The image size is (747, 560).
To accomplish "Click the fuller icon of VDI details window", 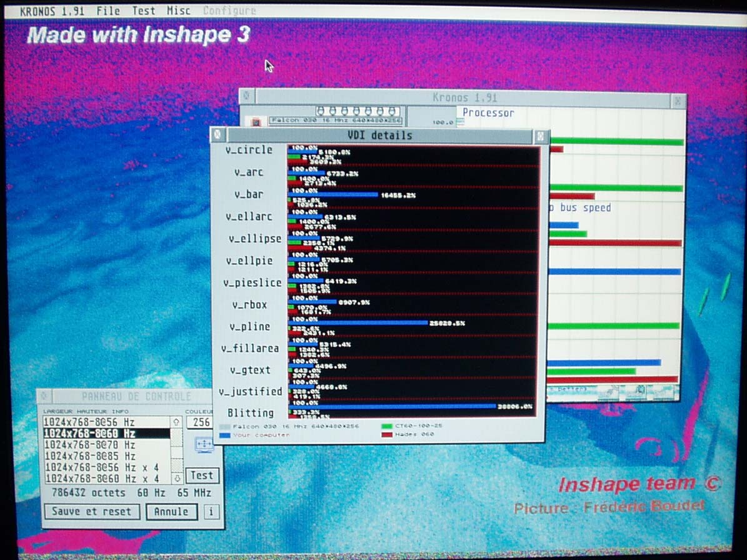I will coord(541,136).
